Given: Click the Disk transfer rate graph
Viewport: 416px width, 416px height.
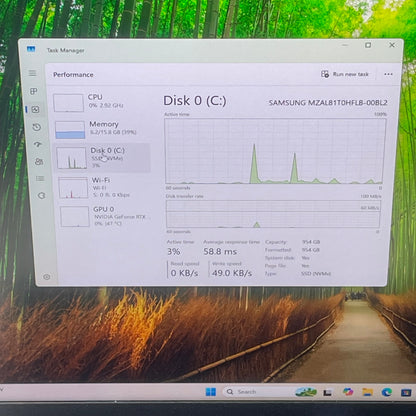Looking at the screenshot, I should (273, 214).
